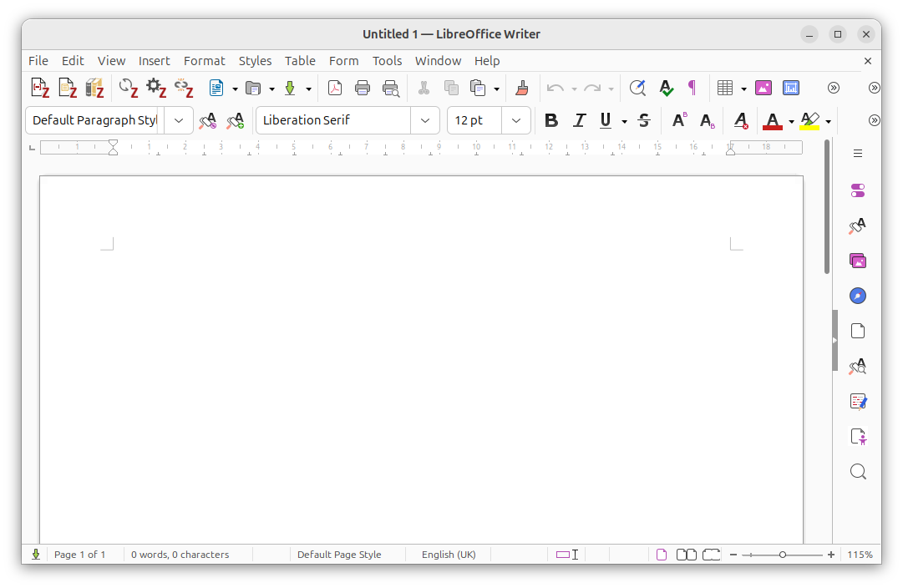Screen dimensions: 903x588
Task: Click the Insert Image icon
Action: (763, 88)
